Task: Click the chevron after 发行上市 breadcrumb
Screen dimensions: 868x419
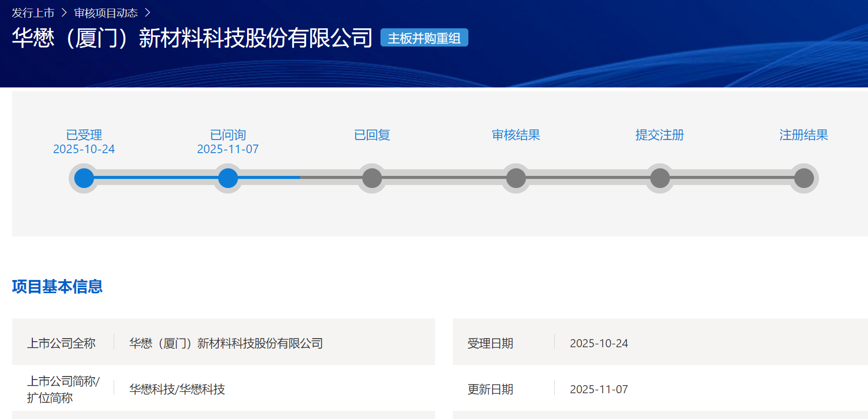Action: click(64, 13)
